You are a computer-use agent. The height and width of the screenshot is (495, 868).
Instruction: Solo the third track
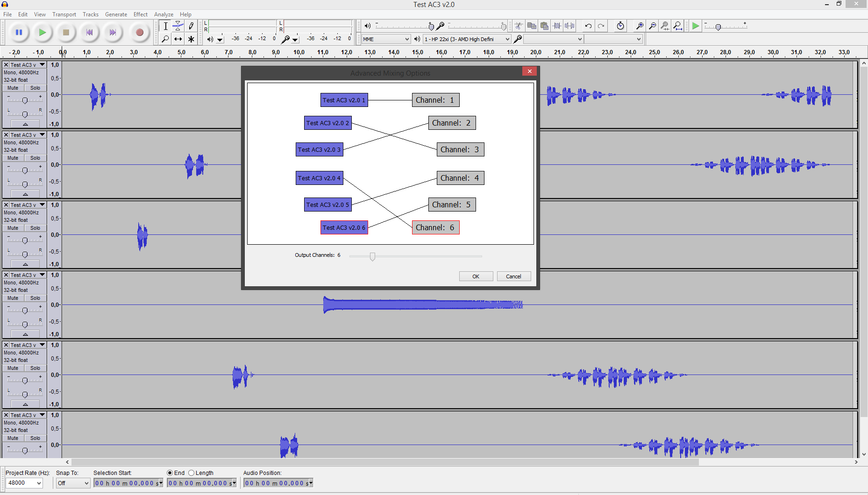point(36,228)
